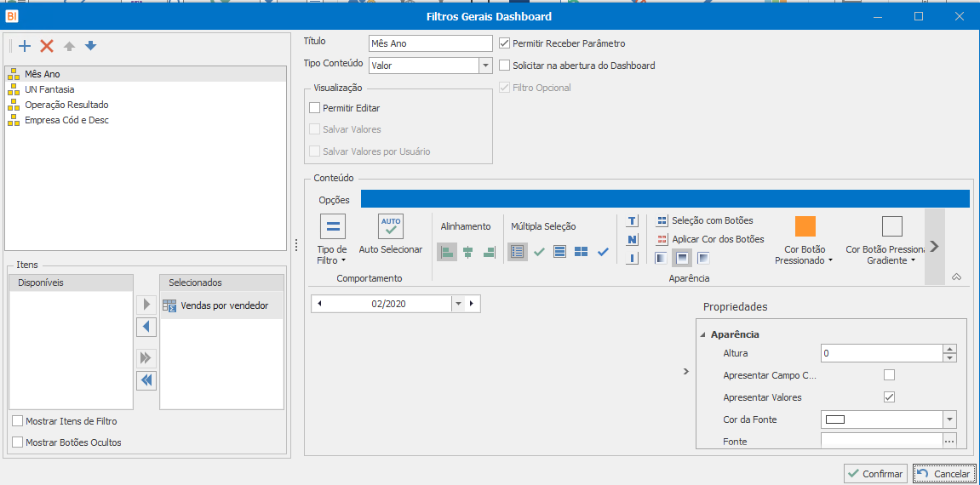Choose the stacked rows multiple selection option

(560, 252)
